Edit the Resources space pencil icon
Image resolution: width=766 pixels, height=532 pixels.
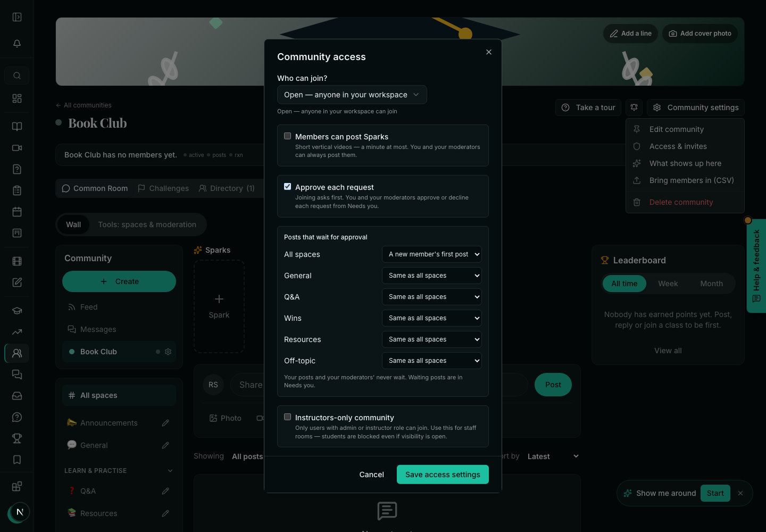(x=165, y=513)
